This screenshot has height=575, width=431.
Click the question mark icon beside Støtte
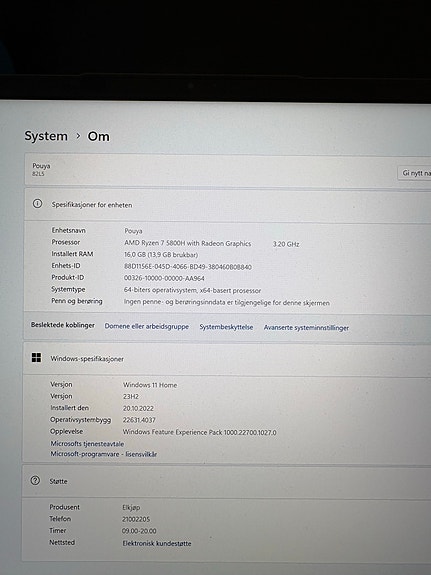tap(35, 480)
